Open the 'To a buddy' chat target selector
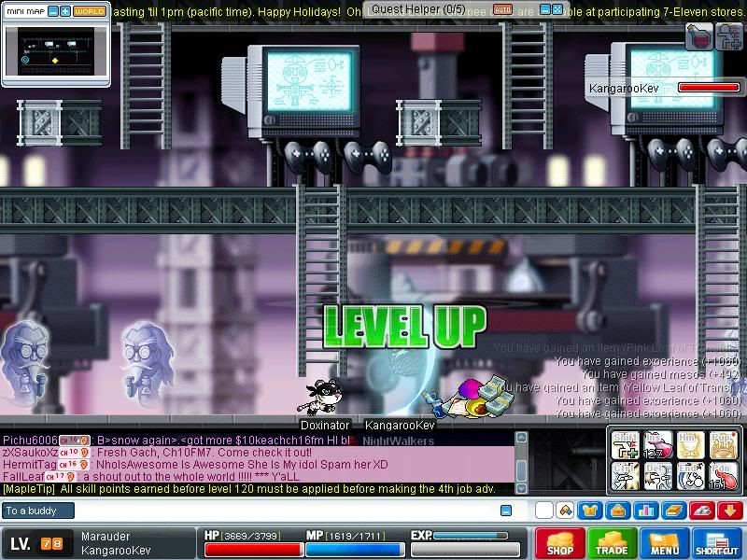 pos(38,511)
